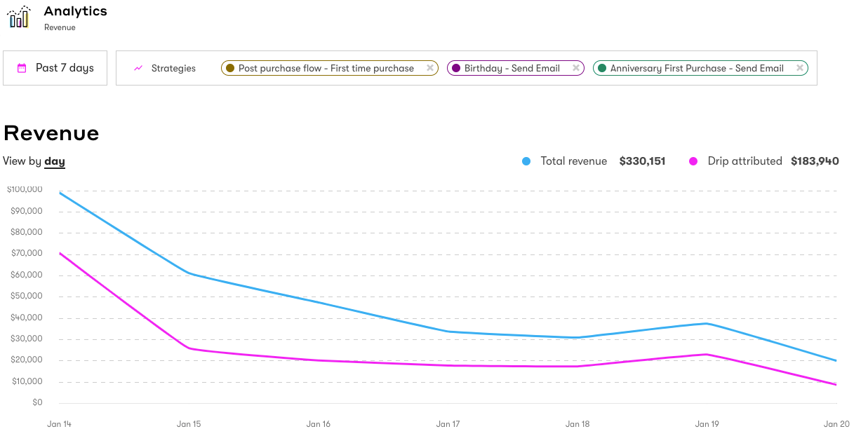This screenshot has height=443, width=868.
Task: Click the magenta Drip attributed color dot
Action: tap(695, 161)
